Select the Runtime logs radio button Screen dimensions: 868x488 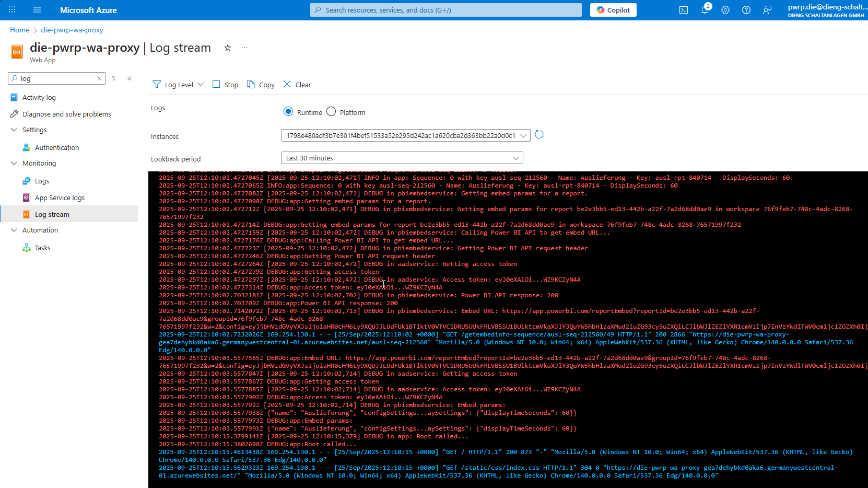pyautogui.click(x=288, y=111)
